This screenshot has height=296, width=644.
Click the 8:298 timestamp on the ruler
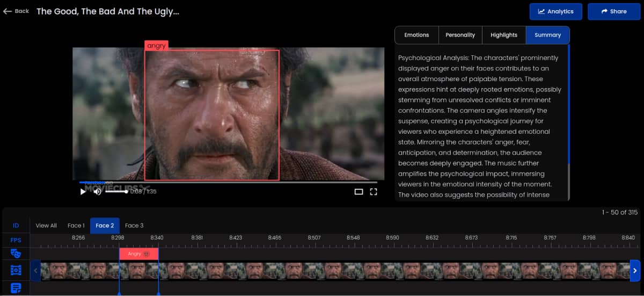118,237
